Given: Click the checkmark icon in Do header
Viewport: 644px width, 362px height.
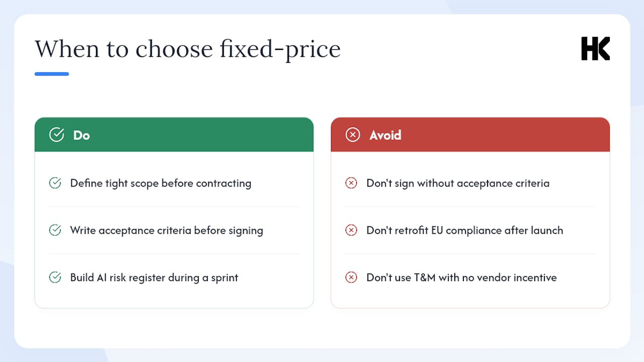Looking at the screenshot, I should 56,135.
